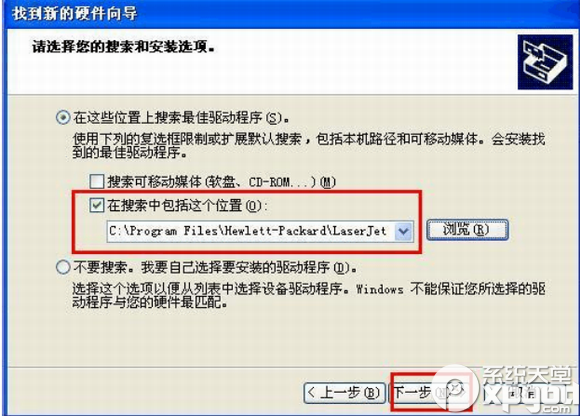Select the 不要搜索 radio button
Image resolution: width=580 pixels, height=416 pixels.
pos(63,267)
